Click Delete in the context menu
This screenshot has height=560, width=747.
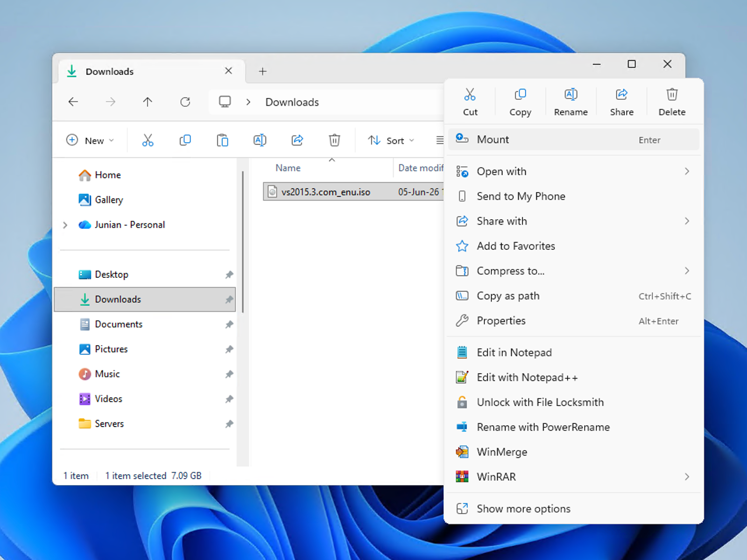tap(672, 102)
